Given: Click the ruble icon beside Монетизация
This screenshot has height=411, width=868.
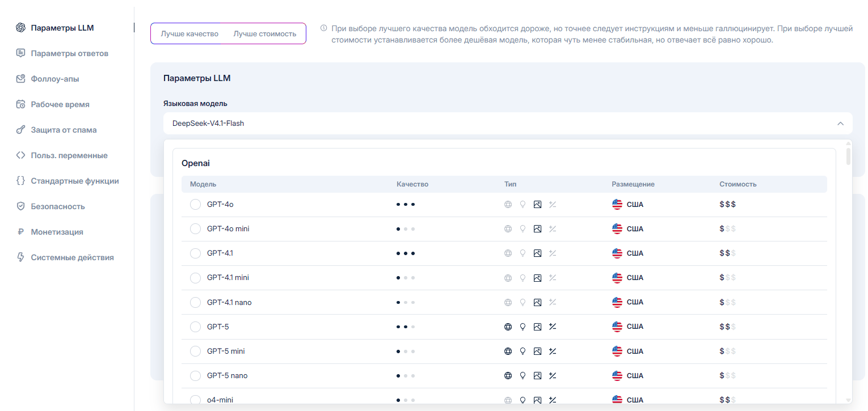Looking at the screenshot, I should (20, 232).
